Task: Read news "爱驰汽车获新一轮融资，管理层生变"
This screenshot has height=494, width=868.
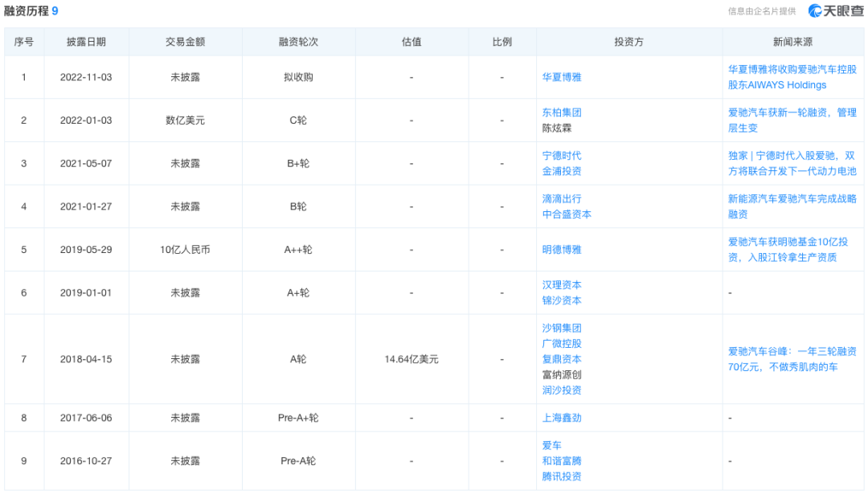Action: pos(791,120)
